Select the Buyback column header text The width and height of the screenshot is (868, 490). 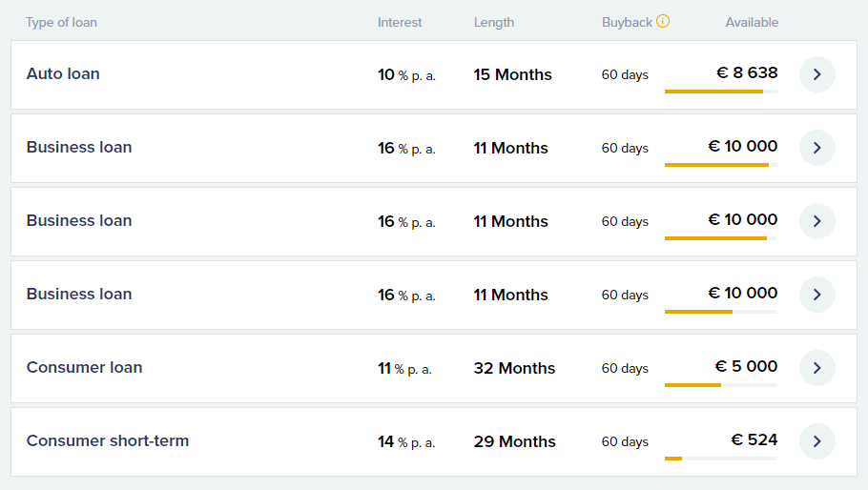(627, 22)
